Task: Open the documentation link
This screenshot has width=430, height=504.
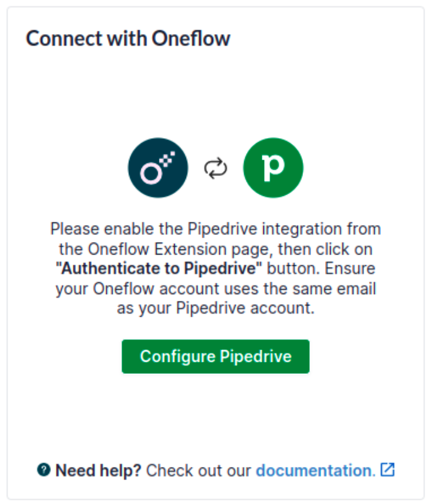Action: click(x=314, y=470)
